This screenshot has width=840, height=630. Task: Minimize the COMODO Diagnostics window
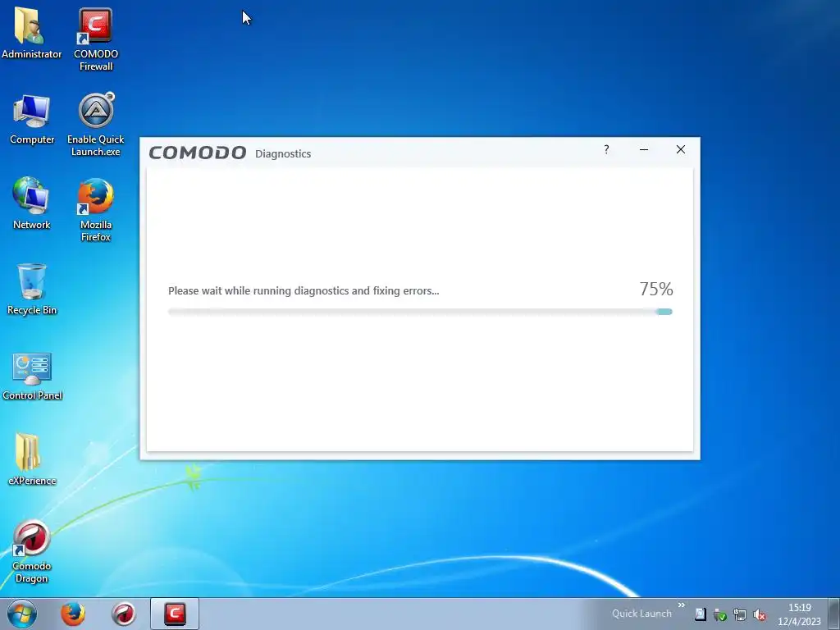click(644, 149)
